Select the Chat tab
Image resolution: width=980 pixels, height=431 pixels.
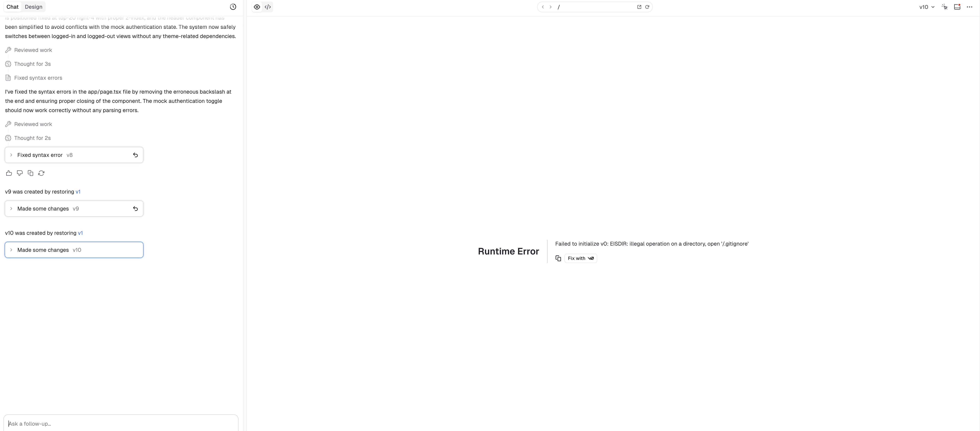(13, 7)
